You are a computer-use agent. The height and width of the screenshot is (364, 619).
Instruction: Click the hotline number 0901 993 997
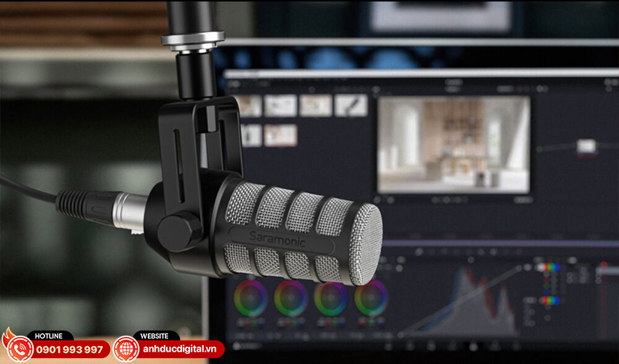(69, 350)
